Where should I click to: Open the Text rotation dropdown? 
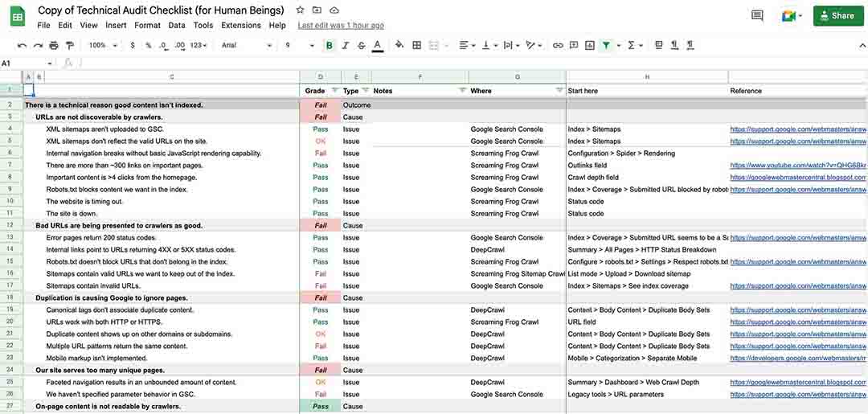pyautogui.click(x=533, y=45)
